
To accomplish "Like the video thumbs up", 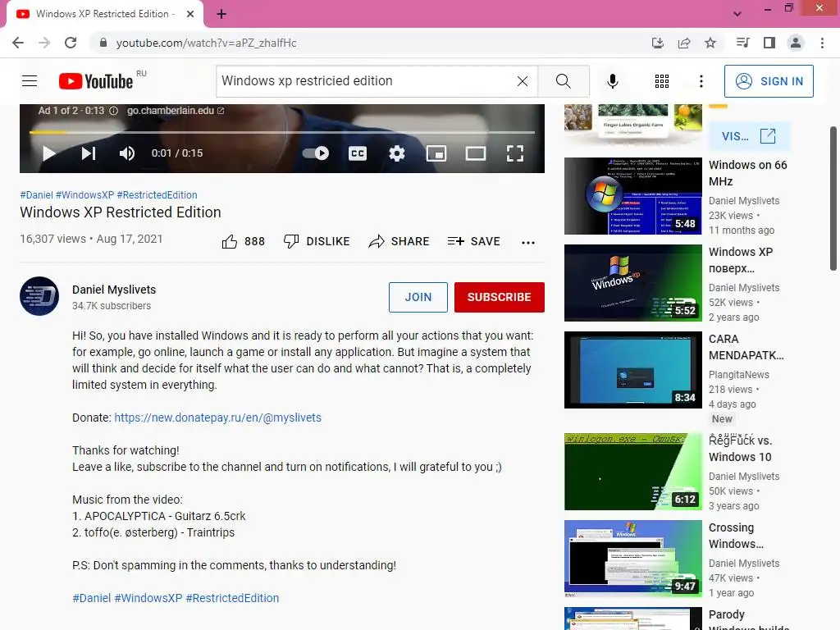I will click(x=243, y=242).
